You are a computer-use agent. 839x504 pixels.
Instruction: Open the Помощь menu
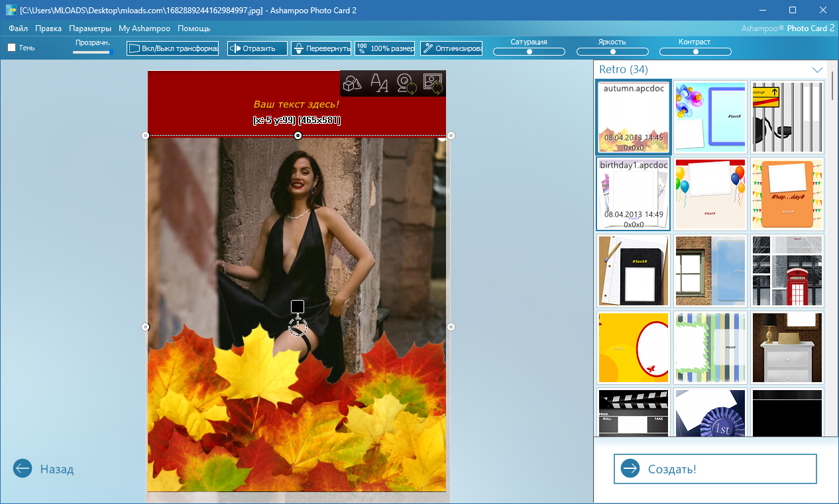(194, 28)
